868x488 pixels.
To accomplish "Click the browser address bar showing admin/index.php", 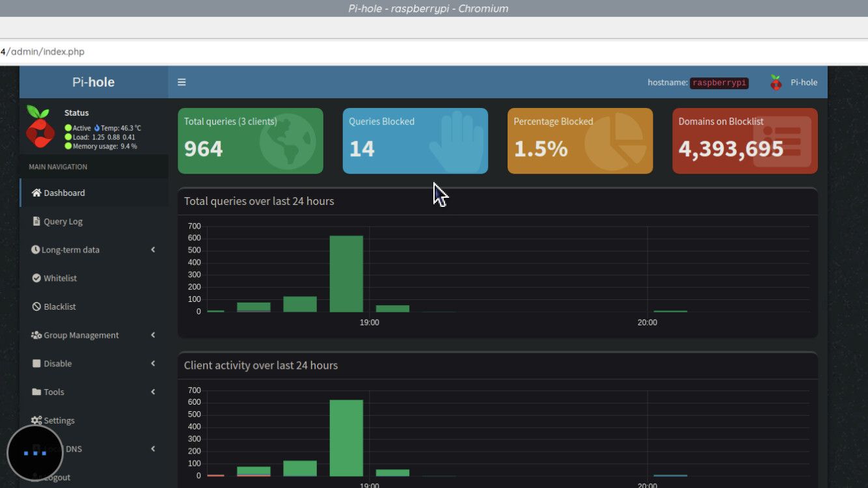I will click(x=434, y=51).
